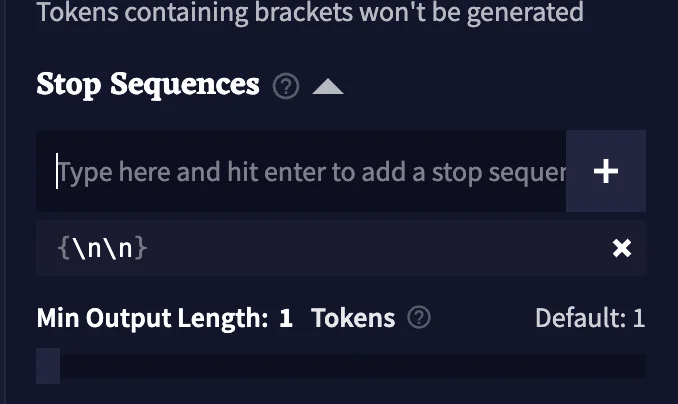
Task: Click the Min Output Length value 1
Action: [286, 318]
